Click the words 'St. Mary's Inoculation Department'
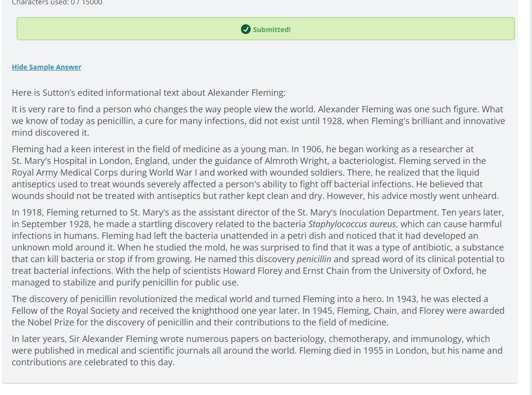532x395 pixels. pyautogui.click(x=368, y=212)
